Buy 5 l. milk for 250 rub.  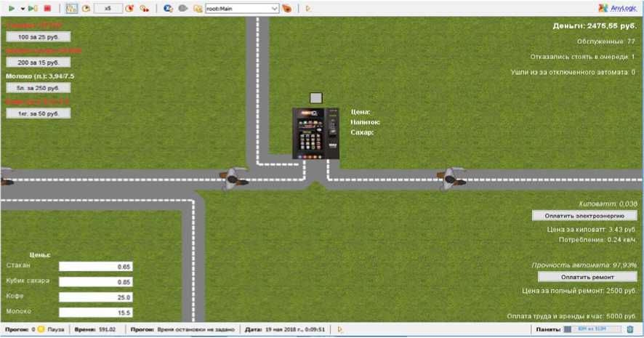(x=39, y=88)
